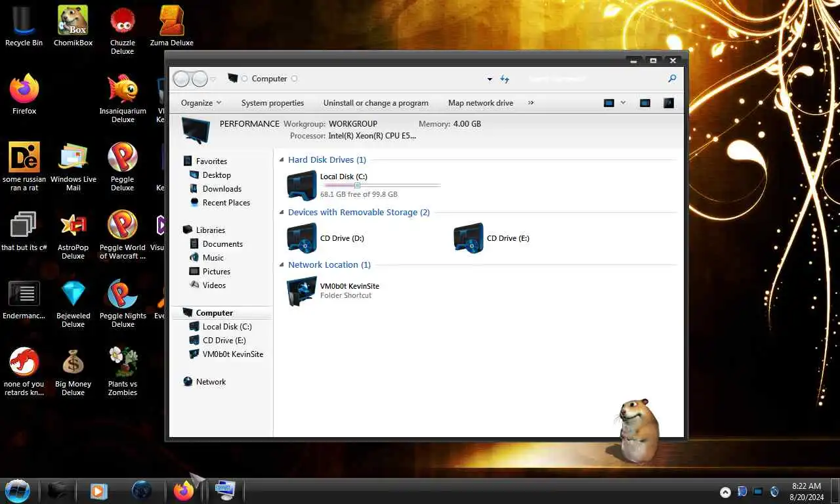Click the Forward navigation button

(x=199, y=79)
